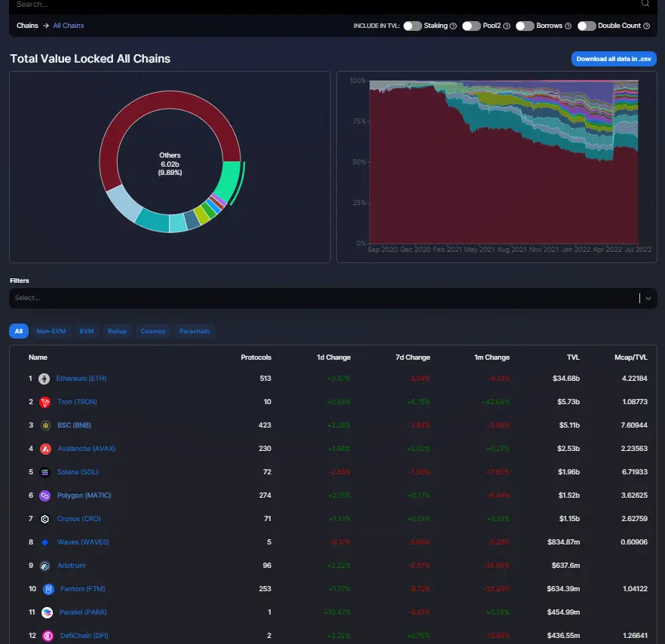Viewport: 665px width, 644px height.
Task: Click the Arbitrum chain logo icon
Action: (x=45, y=566)
